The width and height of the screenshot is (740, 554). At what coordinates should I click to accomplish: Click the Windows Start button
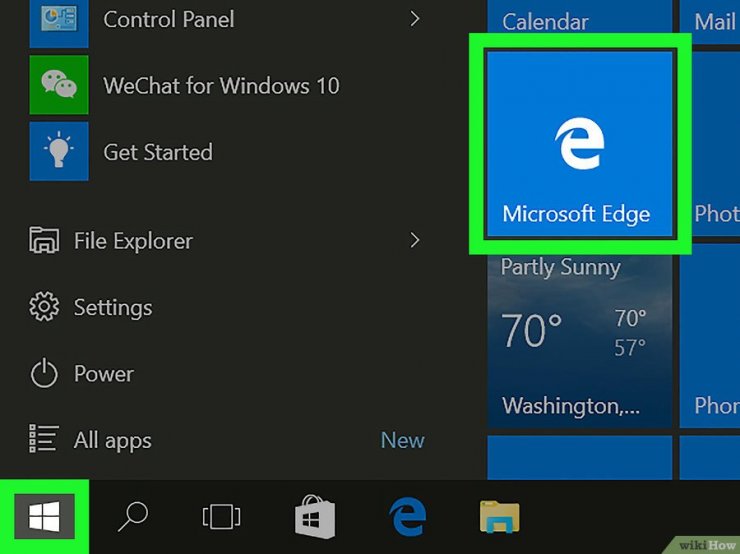[x=44, y=516]
